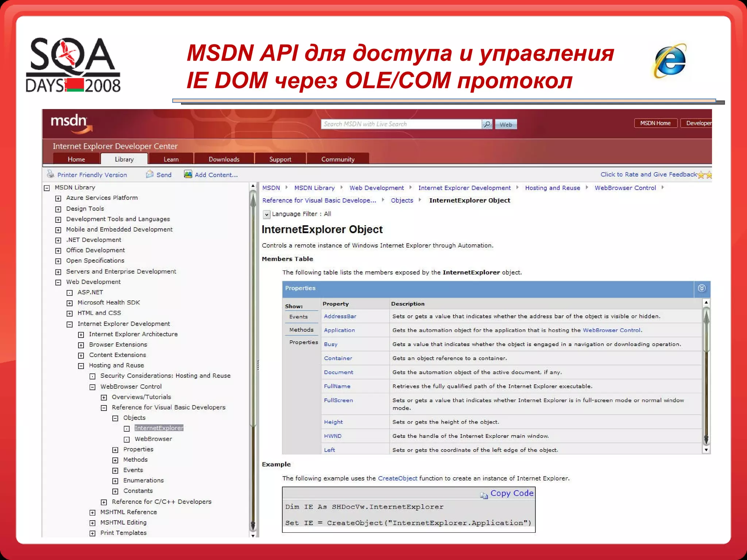
Task: Click the Send envelope icon
Action: 150,174
